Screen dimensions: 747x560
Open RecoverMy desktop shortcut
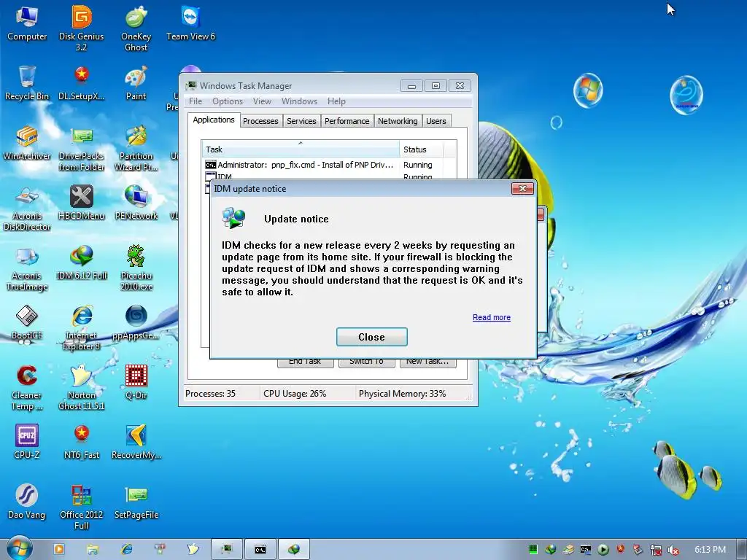click(136, 443)
